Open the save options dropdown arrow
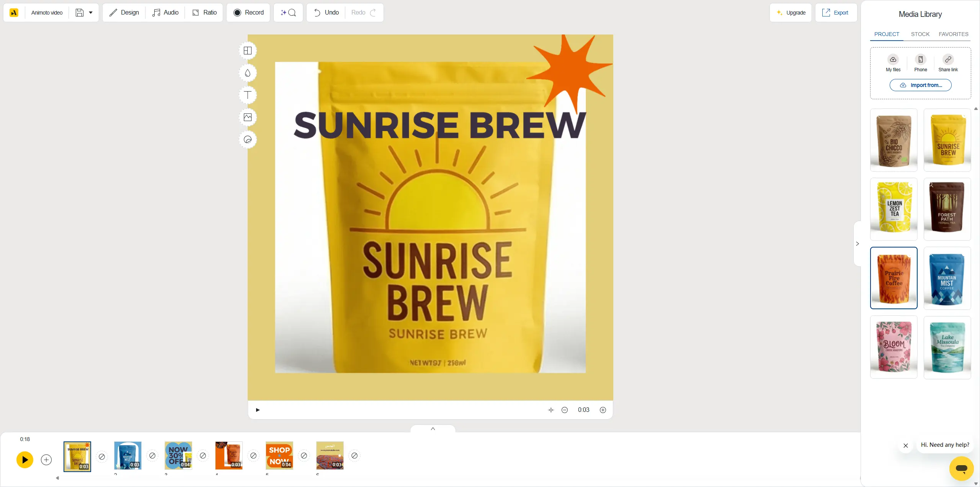Image resolution: width=980 pixels, height=487 pixels. click(x=91, y=13)
